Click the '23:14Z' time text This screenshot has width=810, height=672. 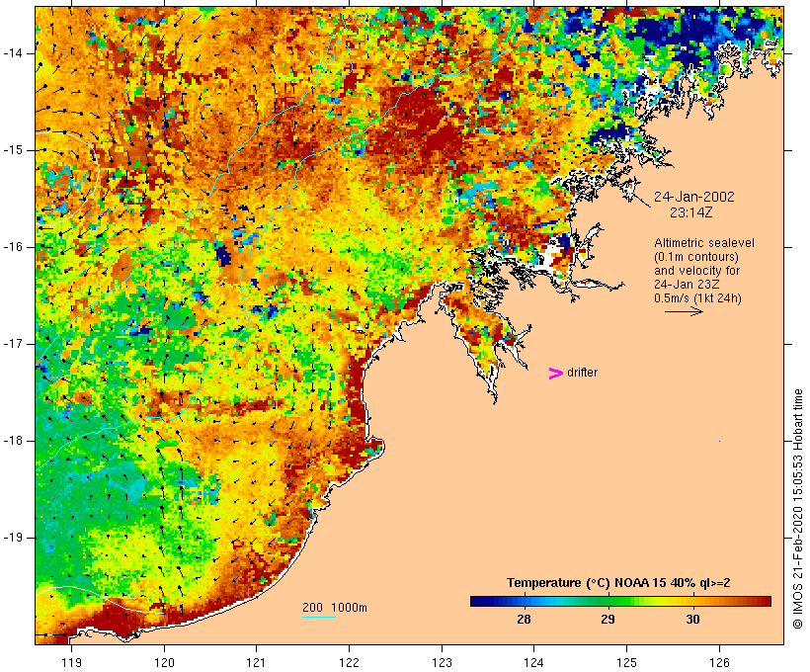coord(691,212)
